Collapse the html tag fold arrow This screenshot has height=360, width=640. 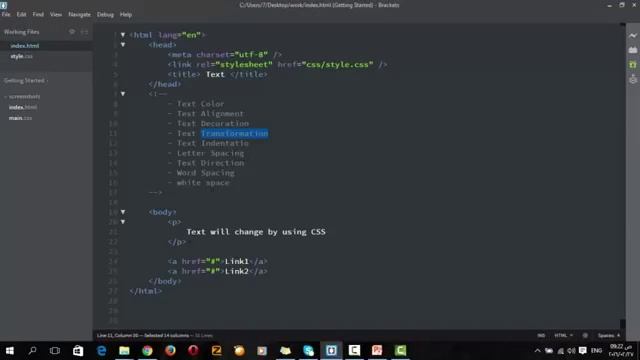123,35
